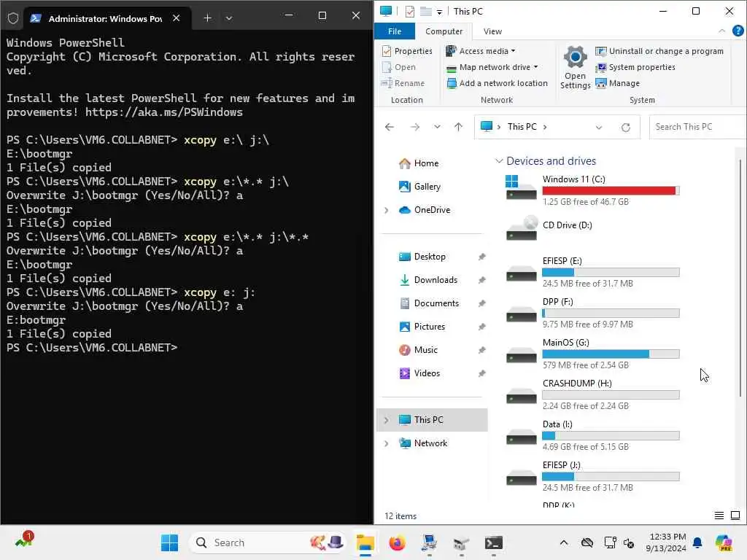
Task: Open Properties in the Explorer ribbon
Action: 407,51
